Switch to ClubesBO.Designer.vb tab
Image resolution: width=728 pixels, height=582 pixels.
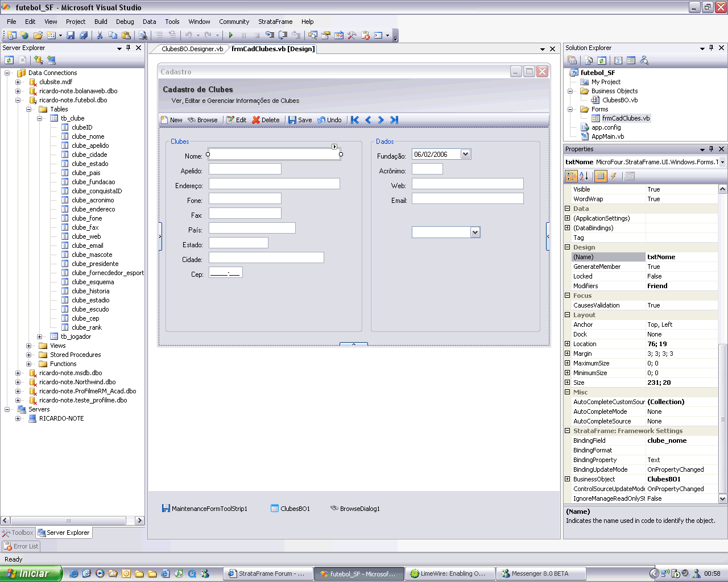(192, 49)
